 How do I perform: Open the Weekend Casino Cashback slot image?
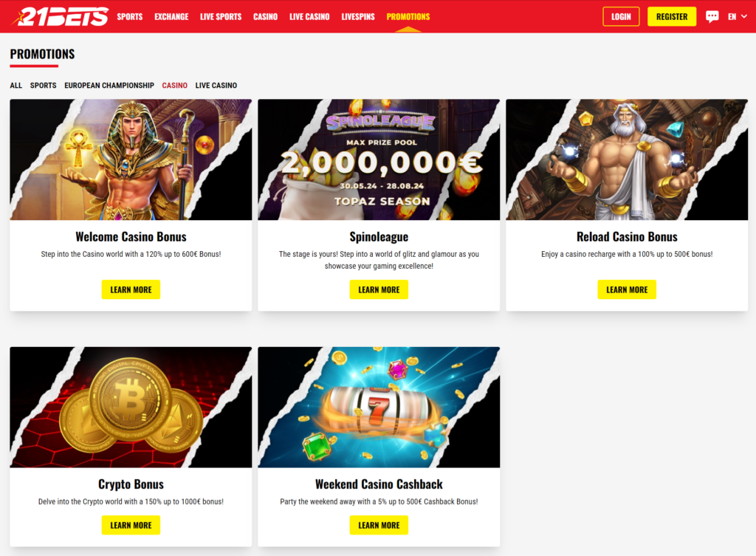[x=379, y=407]
